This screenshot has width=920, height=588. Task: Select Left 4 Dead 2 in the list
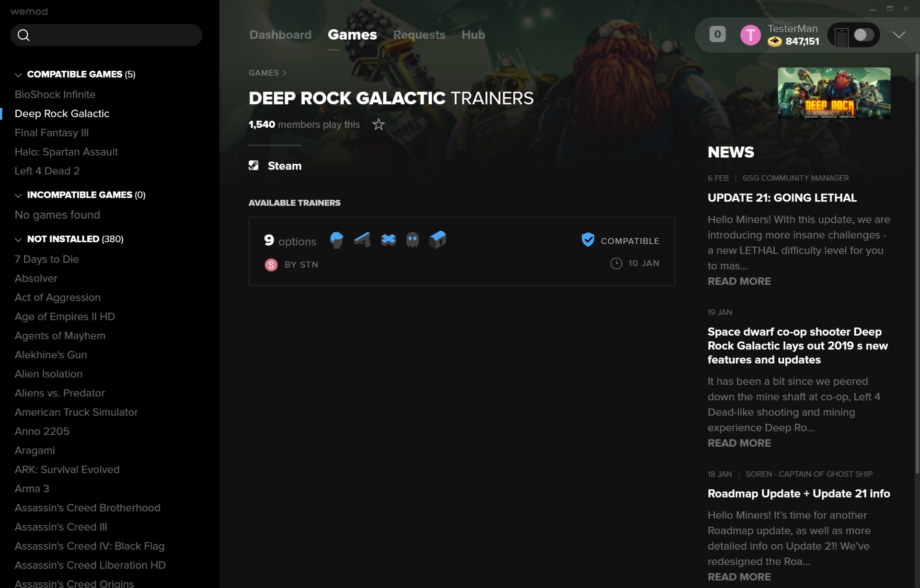pyautogui.click(x=47, y=171)
